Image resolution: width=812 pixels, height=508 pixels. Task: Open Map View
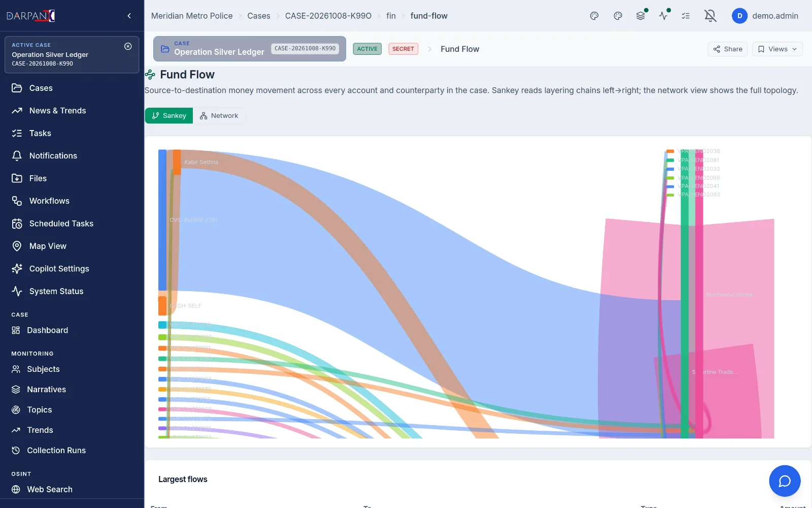point(72,246)
